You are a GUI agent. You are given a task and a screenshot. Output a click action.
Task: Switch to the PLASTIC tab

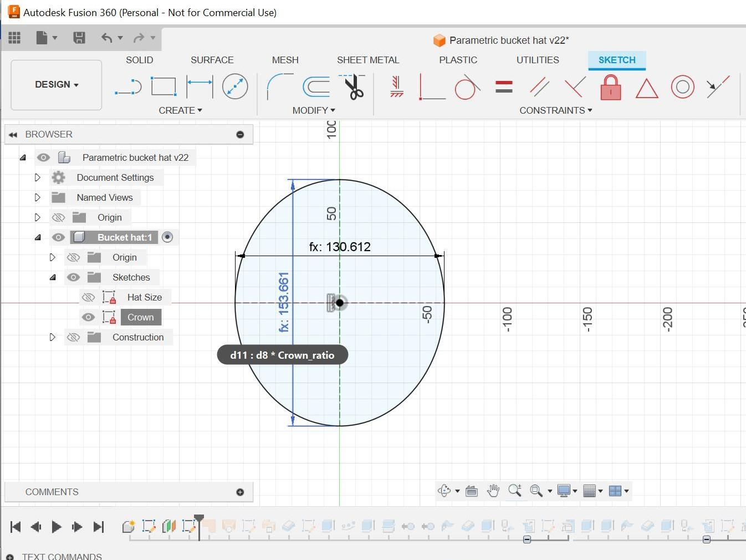458,60
